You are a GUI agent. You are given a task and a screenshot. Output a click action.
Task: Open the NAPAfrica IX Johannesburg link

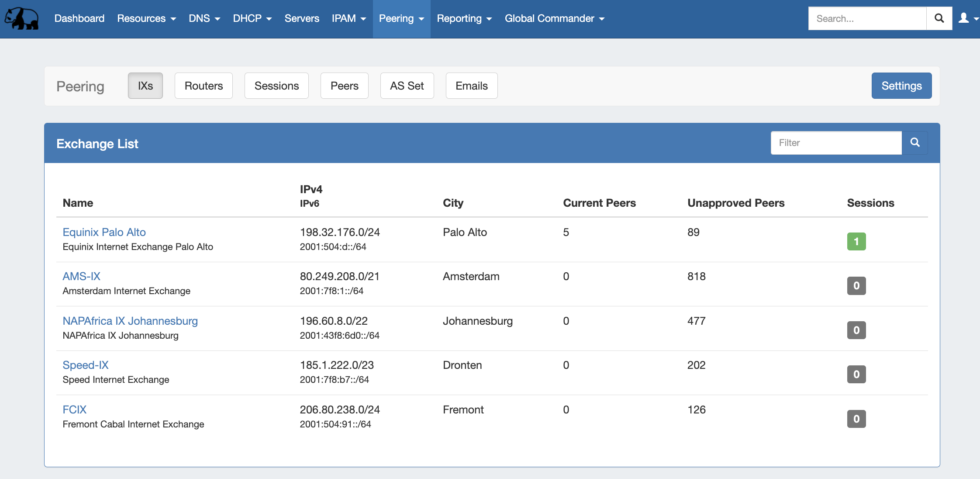coord(130,321)
